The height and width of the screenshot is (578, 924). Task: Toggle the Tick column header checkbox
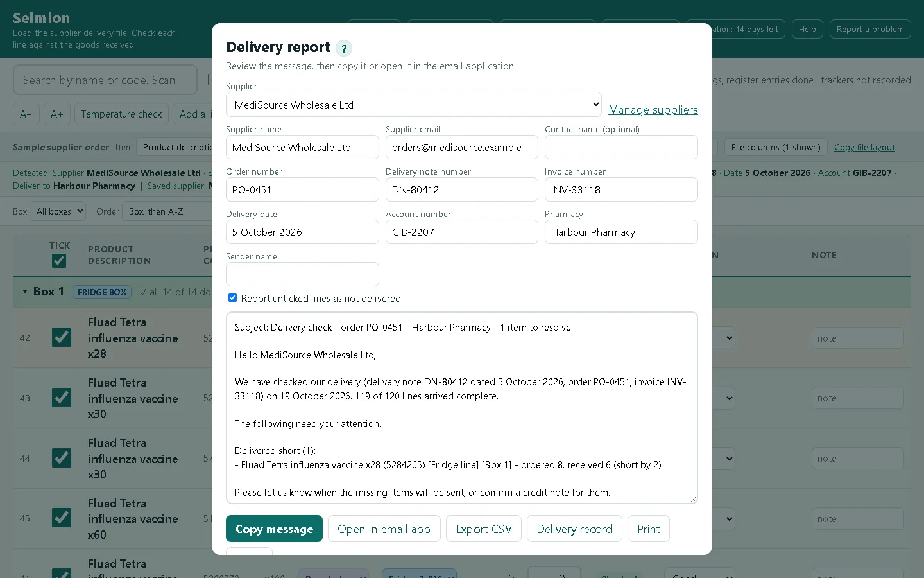pos(59,260)
